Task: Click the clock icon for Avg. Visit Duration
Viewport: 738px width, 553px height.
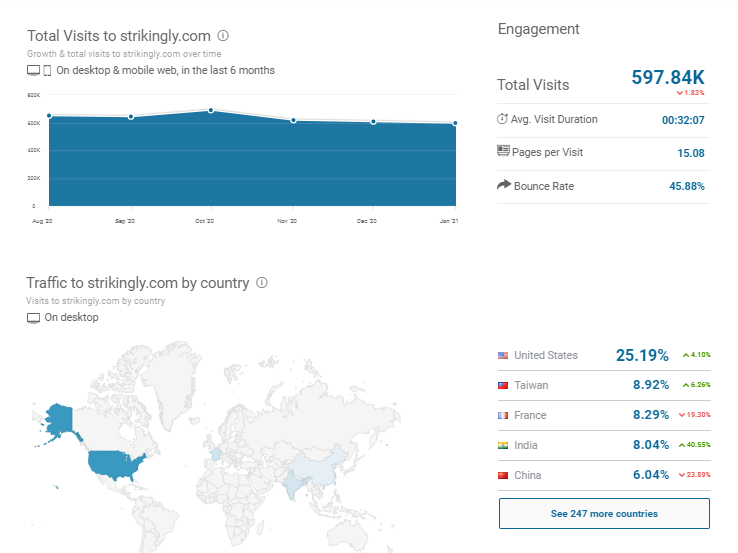Action: point(502,119)
